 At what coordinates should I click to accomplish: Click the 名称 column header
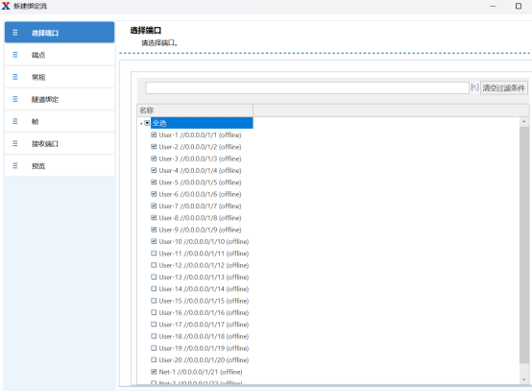pos(195,110)
